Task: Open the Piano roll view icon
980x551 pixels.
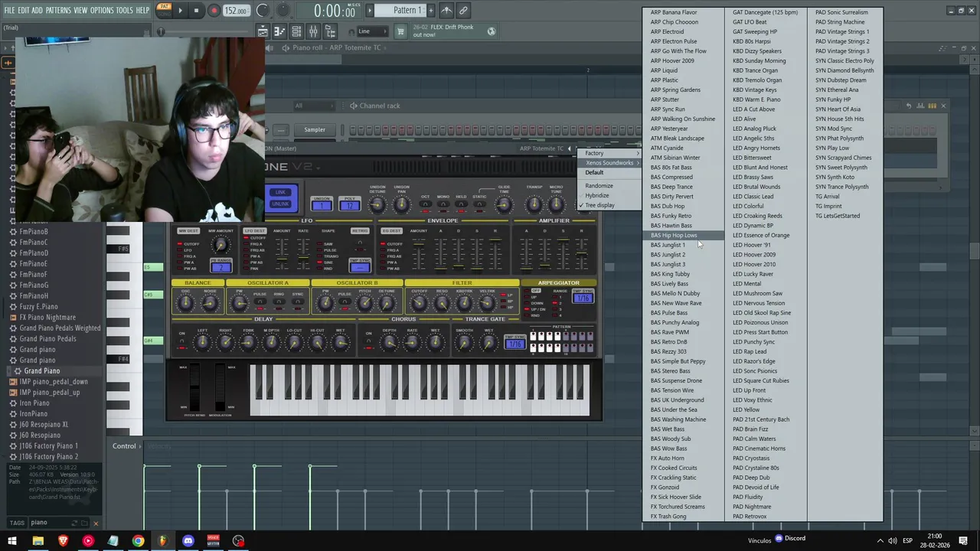Action: pos(279,31)
